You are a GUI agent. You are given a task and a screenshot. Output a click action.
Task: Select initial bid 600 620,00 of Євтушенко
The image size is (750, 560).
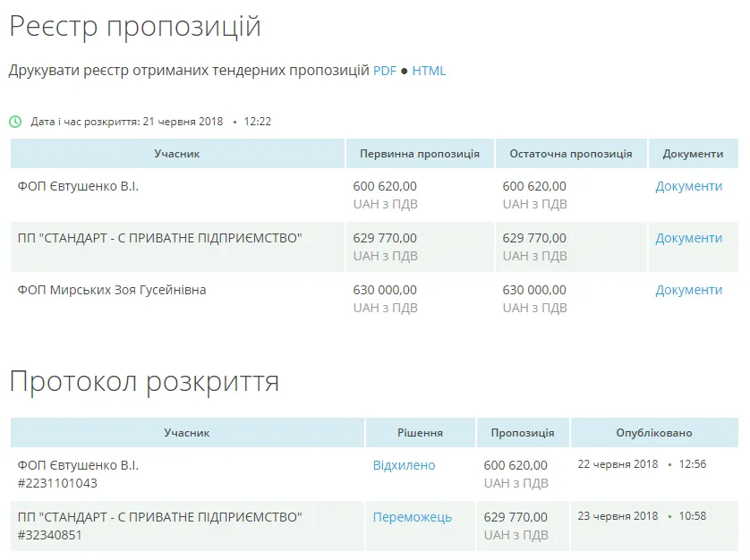385,186
